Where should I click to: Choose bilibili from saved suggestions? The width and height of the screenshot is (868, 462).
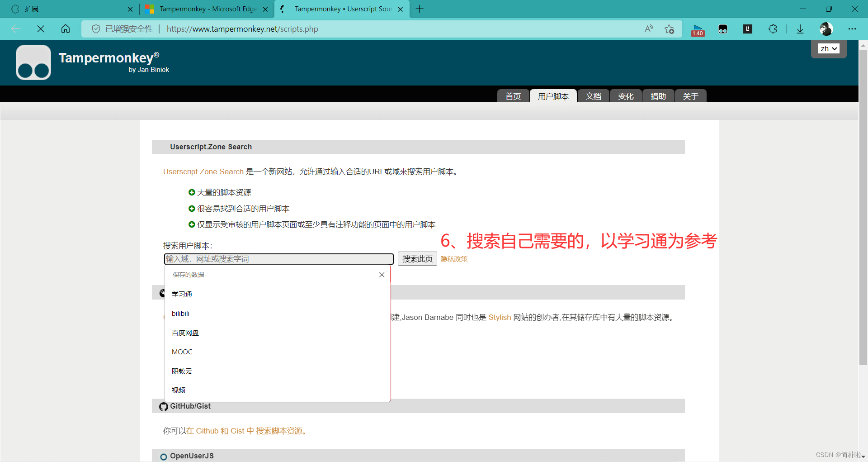click(x=277, y=314)
